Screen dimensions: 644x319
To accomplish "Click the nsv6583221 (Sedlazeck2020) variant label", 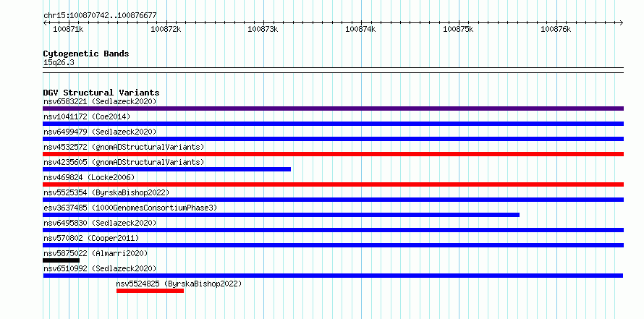I will click(100, 101).
